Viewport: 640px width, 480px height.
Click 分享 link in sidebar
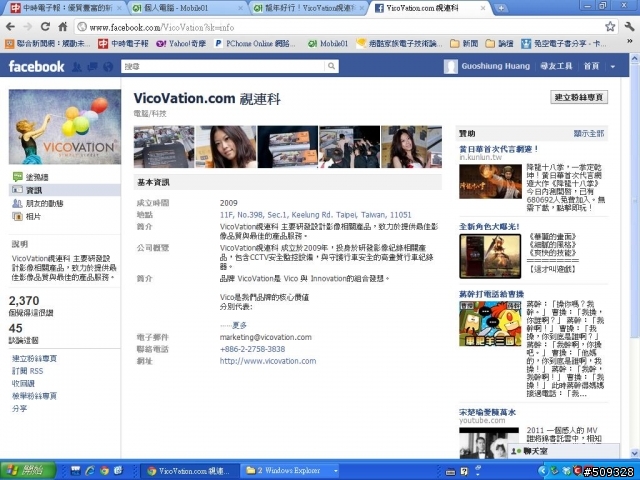tap(20, 408)
